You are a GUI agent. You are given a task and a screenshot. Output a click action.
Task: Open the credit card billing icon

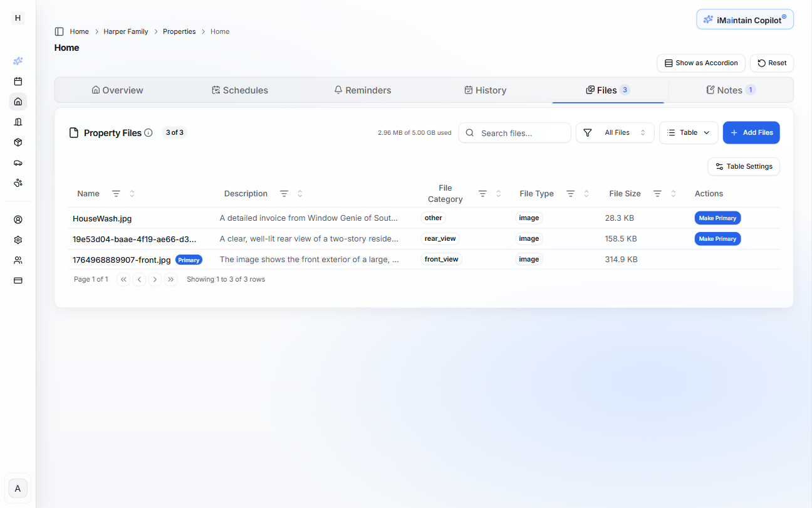(x=18, y=280)
